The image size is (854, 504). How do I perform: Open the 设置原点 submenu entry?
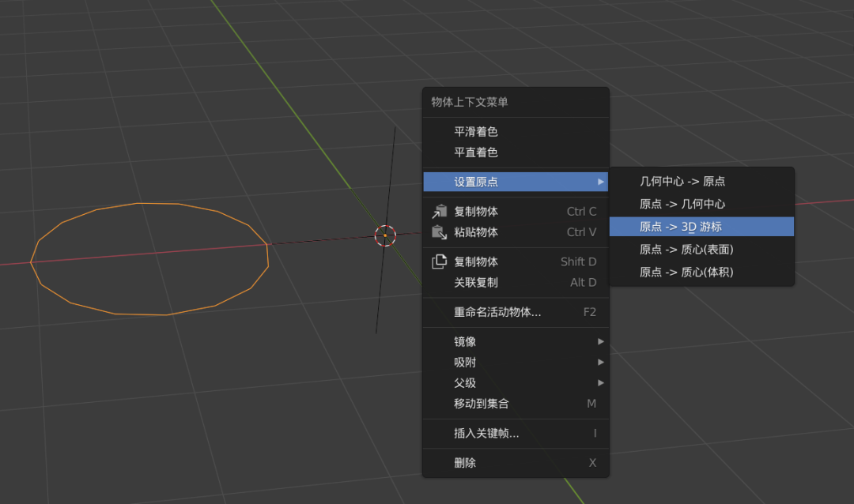click(516, 182)
